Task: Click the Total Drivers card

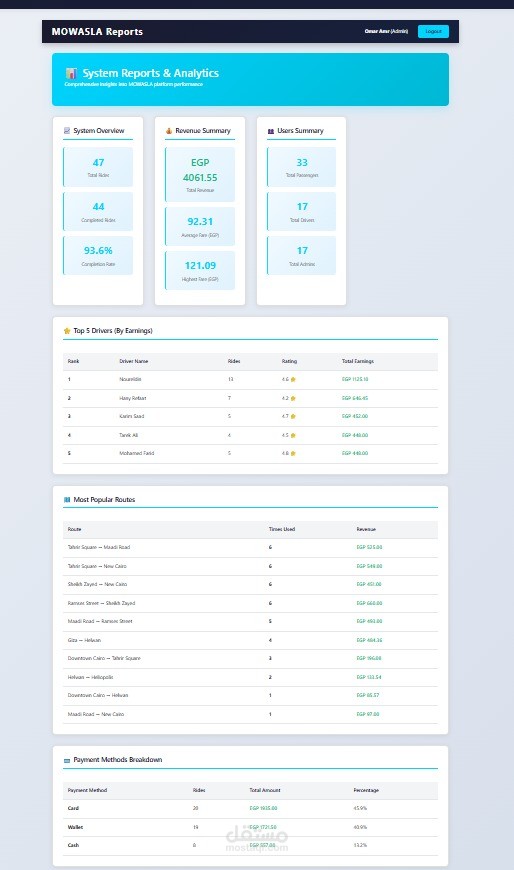Action: 302,211
